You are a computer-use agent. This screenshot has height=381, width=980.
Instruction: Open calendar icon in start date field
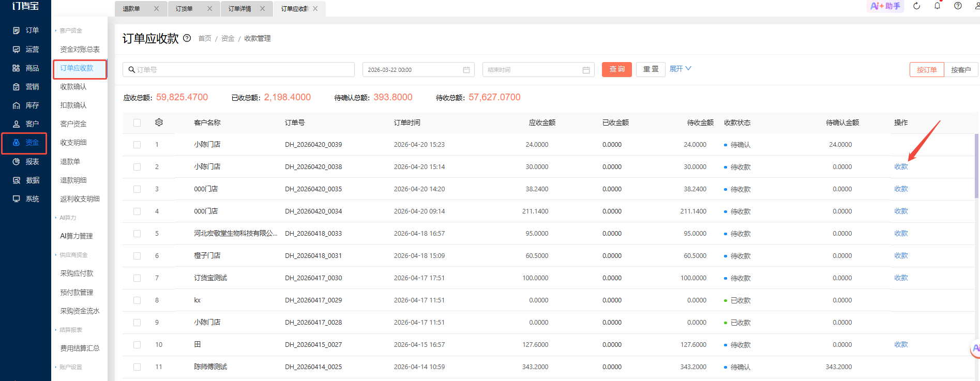click(466, 70)
